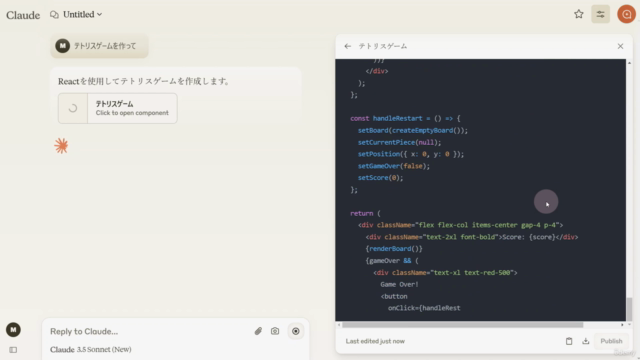The image size is (640, 360).
Task: Click the Game Over! text in code
Action: pyautogui.click(x=399, y=284)
